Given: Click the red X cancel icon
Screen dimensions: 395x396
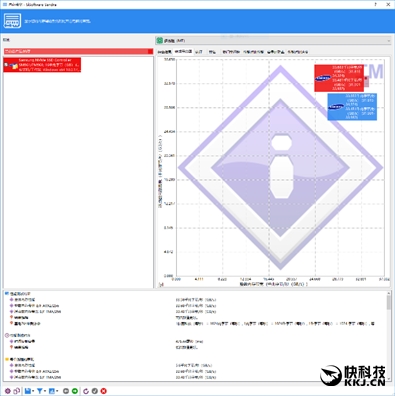Looking at the screenshot, I should tap(104, 391).
